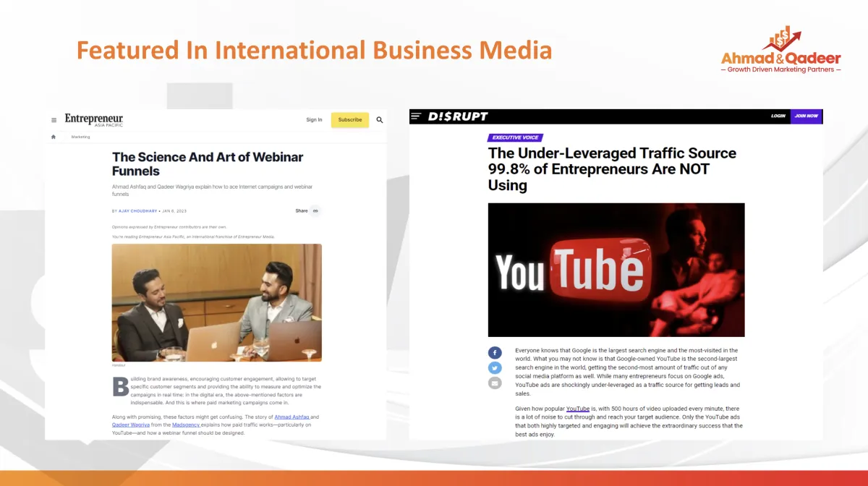Click paragraph starting "Given how popular"

tap(629, 422)
